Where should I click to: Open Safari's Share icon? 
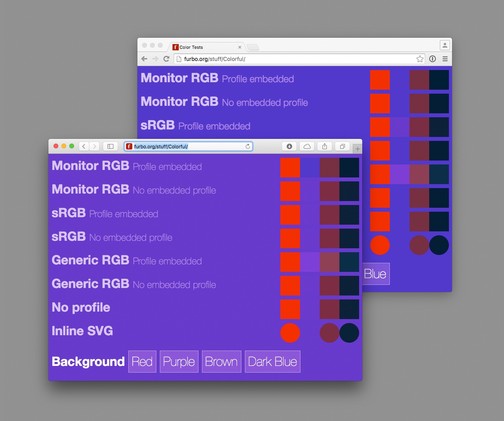[324, 146]
